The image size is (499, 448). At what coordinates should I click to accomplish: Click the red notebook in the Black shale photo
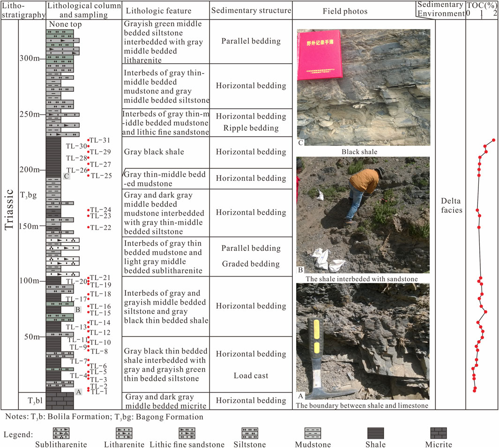coord(319,55)
